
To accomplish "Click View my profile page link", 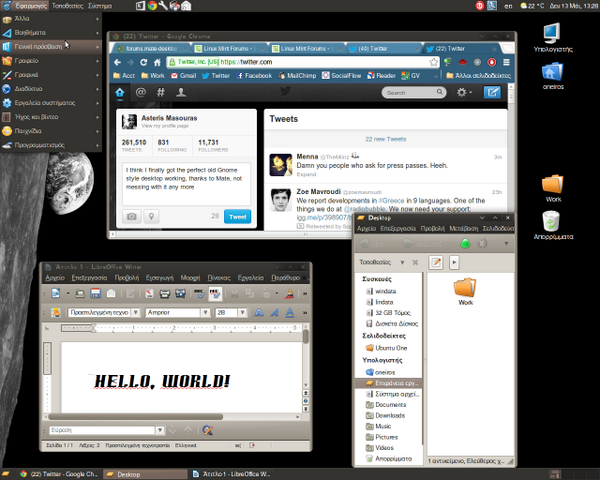I will coord(165,126).
